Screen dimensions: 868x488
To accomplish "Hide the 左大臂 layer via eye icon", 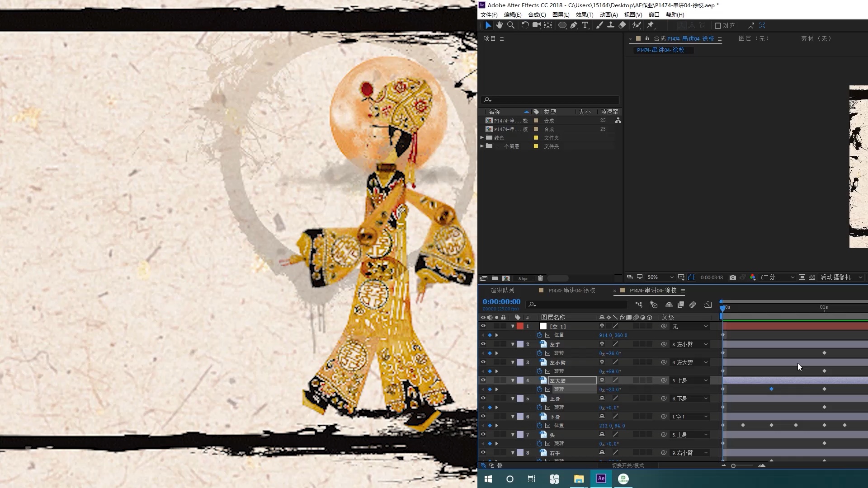I will pyautogui.click(x=483, y=380).
